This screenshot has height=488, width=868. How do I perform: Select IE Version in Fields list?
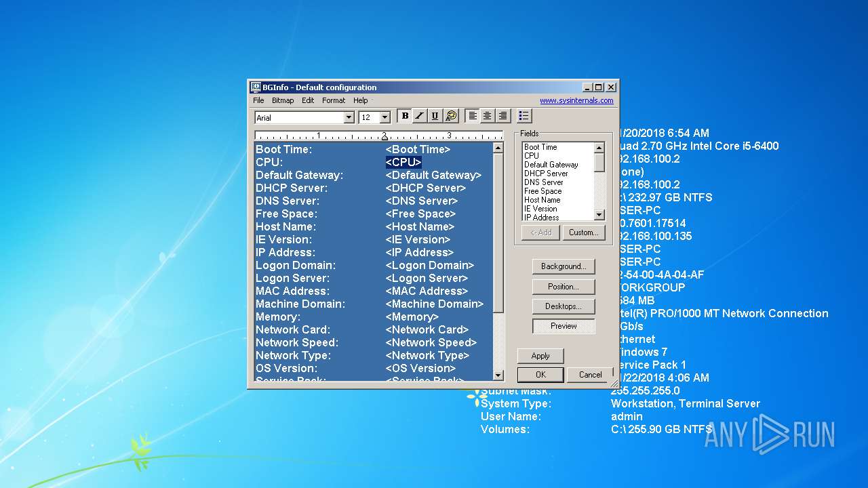[x=540, y=209]
